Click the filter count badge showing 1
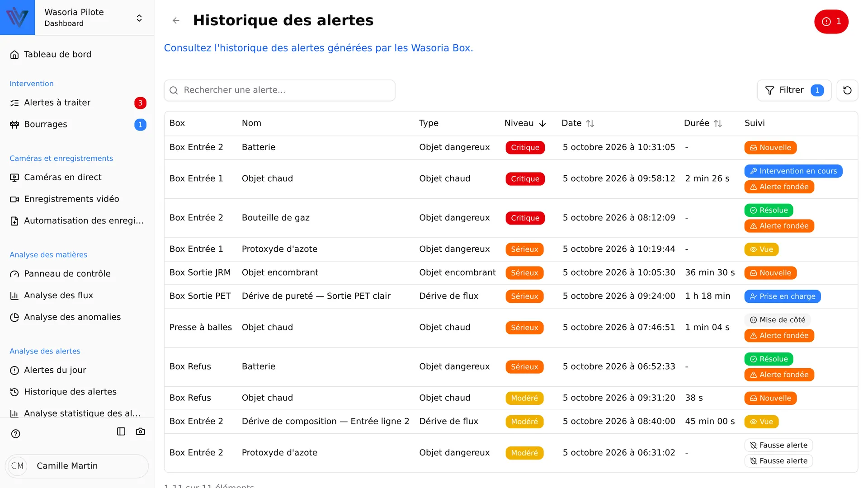Screen dimensions: 868x488 pos(817,90)
